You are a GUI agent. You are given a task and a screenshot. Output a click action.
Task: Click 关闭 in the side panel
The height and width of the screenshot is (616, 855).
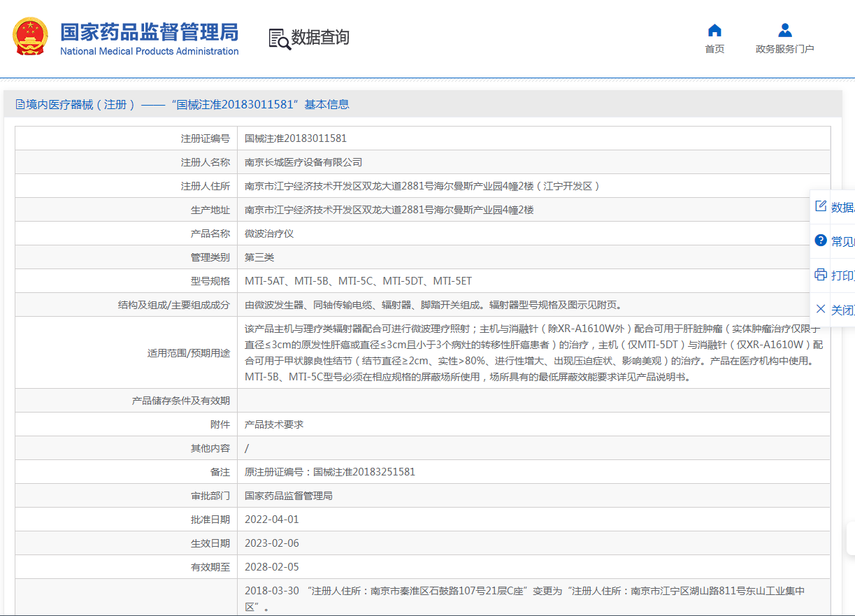click(842, 310)
